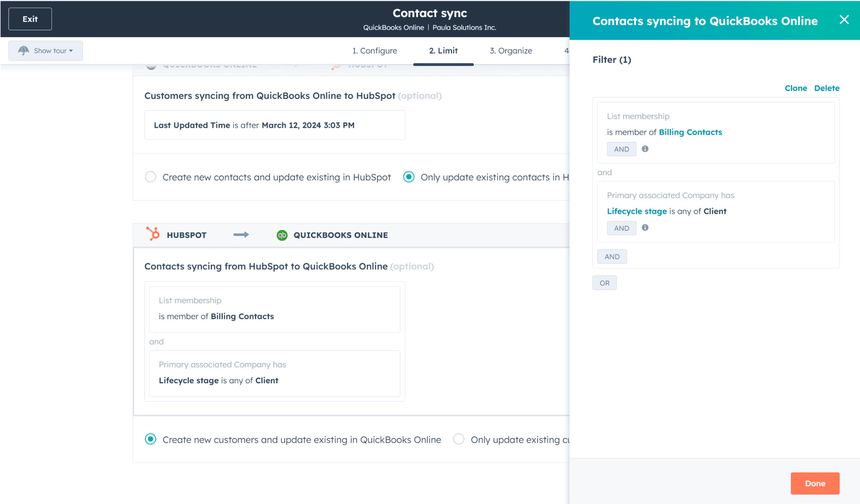
Task: Switch to the 1. Configure tab
Action: coord(374,51)
